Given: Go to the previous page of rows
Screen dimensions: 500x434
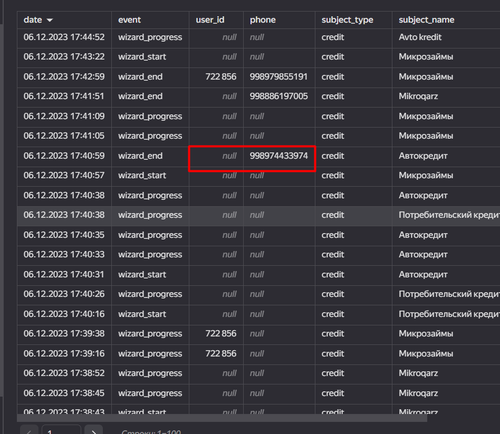Looking at the screenshot, I should (x=29, y=430).
